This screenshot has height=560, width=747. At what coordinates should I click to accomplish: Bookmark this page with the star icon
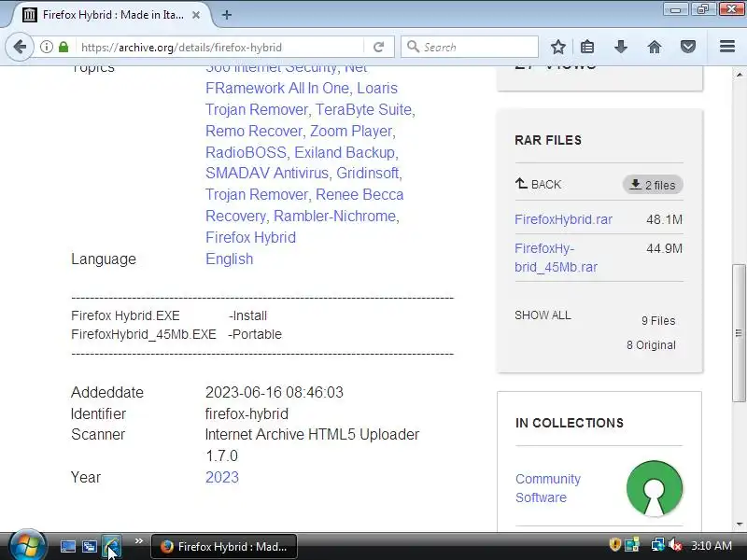click(557, 47)
